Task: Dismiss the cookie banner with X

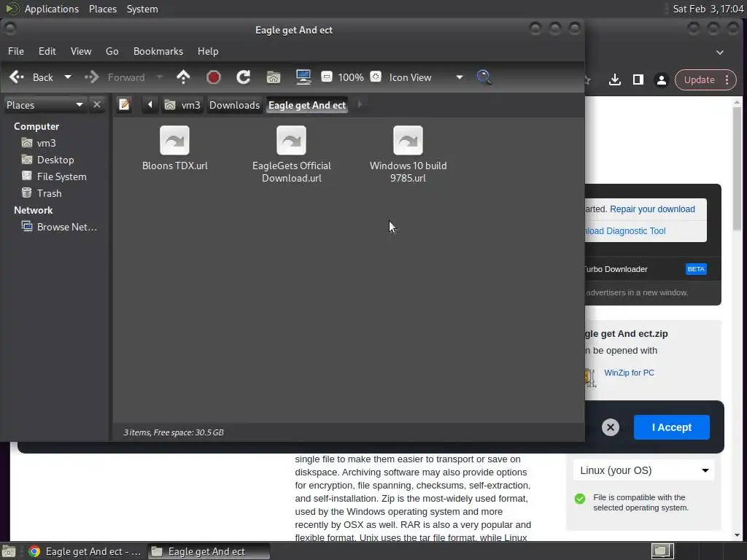Action: pos(611,427)
